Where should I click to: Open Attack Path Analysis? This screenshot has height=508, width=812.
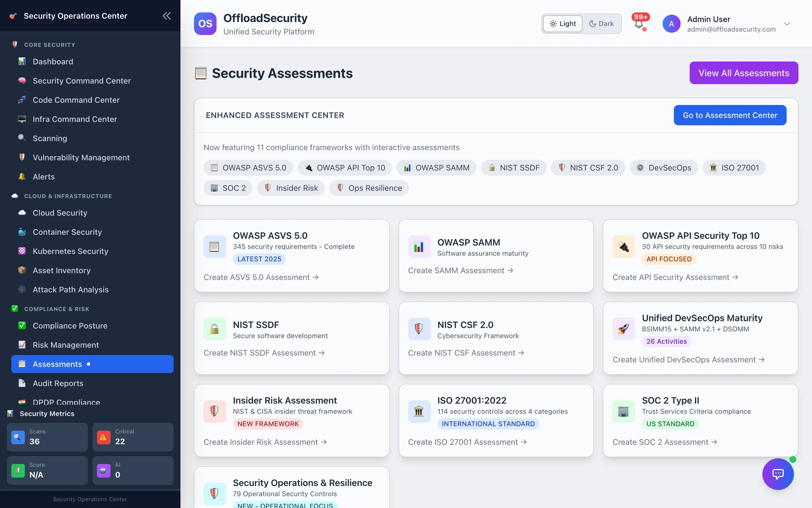92,289
